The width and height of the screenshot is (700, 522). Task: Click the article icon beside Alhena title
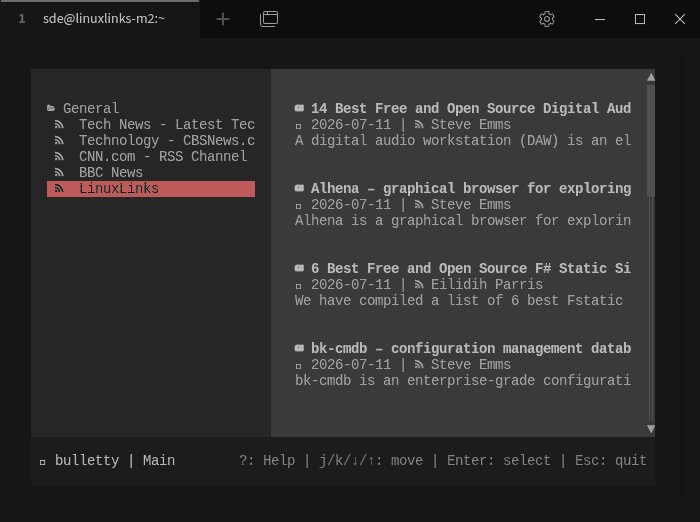[x=299, y=188]
